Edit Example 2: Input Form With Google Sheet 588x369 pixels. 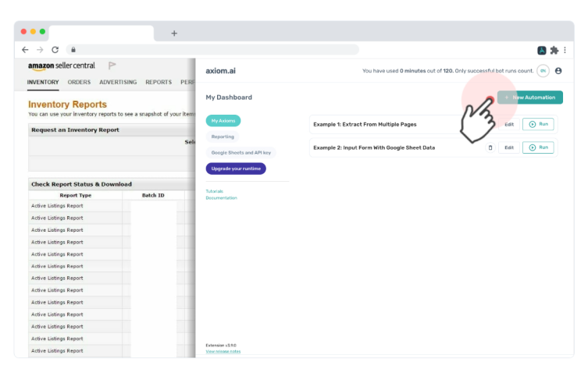coord(509,147)
